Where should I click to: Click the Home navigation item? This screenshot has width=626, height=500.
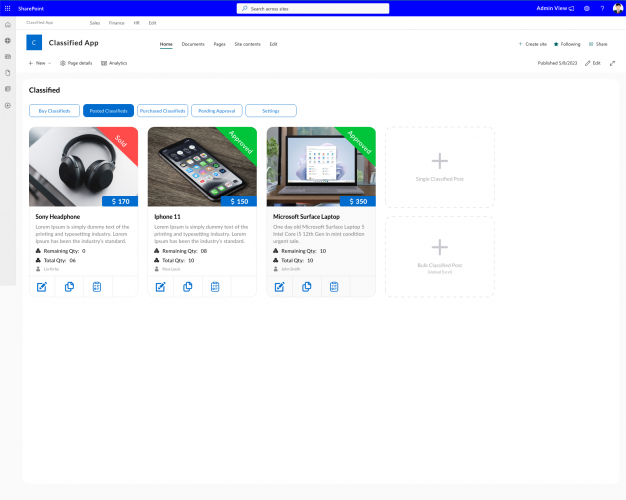[x=166, y=44]
